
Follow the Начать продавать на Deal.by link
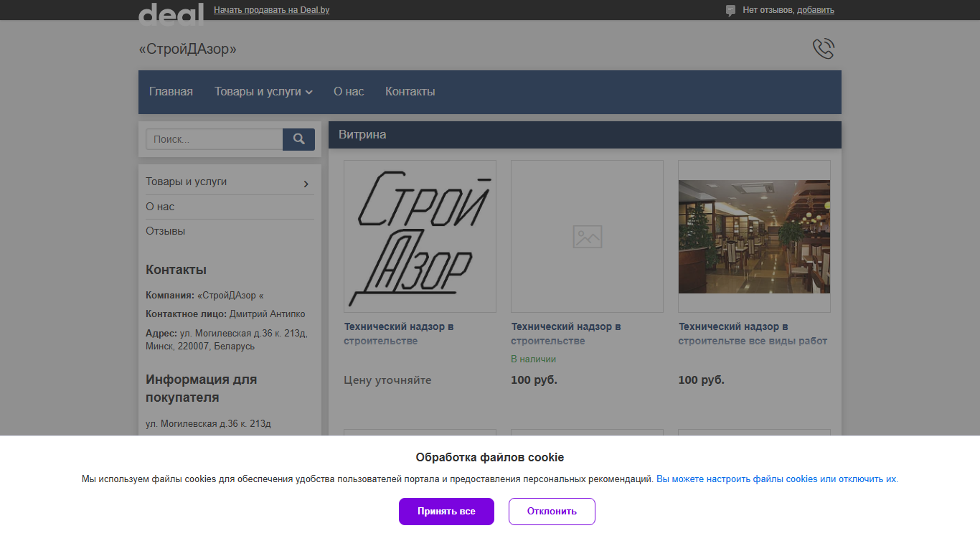(x=271, y=10)
